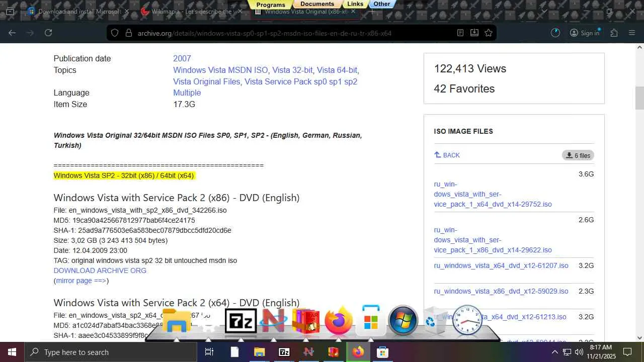Click the archive.org address bar URL
This screenshot has width=644, height=362.
tap(265, 33)
